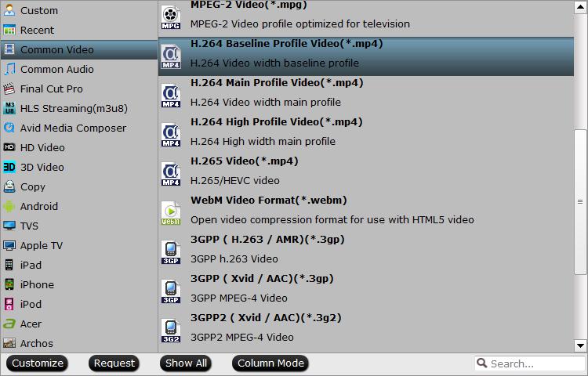Click the Avid Media Composer icon
Image resolution: width=588 pixels, height=376 pixels.
tap(9, 128)
